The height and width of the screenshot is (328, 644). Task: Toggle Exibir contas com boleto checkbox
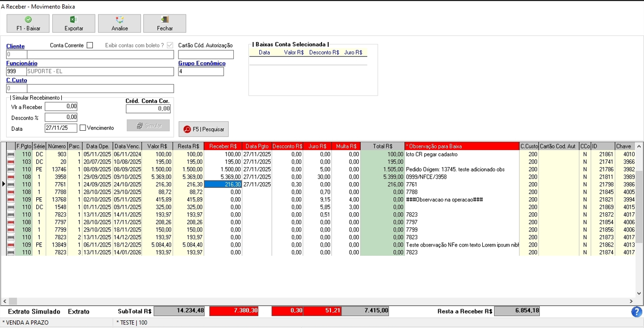pyautogui.click(x=170, y=46)
